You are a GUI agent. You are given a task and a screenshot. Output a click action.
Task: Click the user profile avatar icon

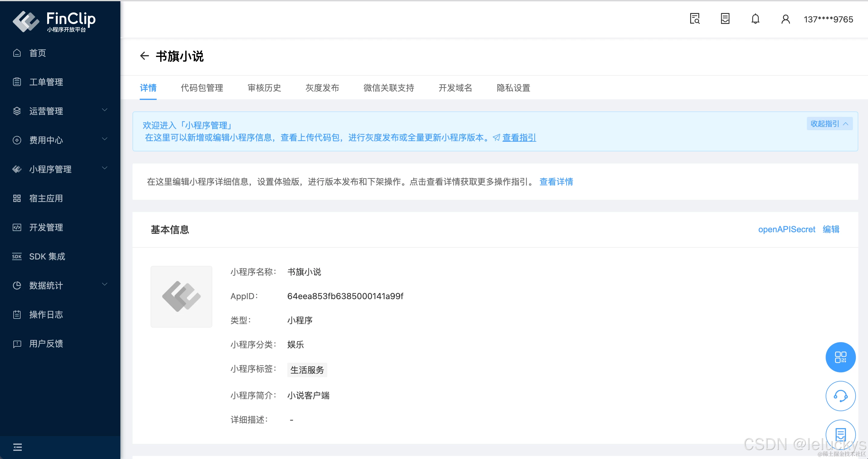785,19
